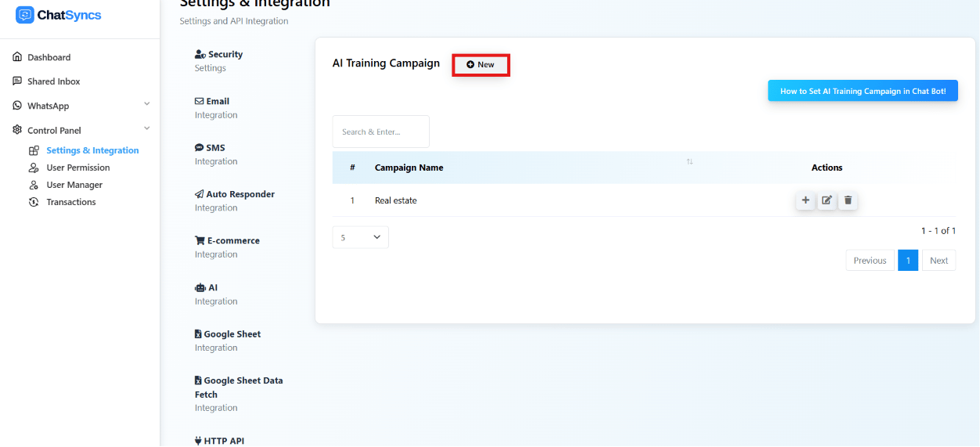The width and height of the screenshot is (980, 447).
Task: Edit the Real estate campaign
Action: click(x=827, y=200)
